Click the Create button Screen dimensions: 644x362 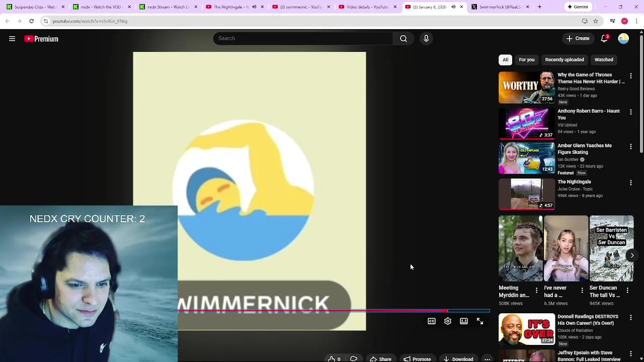(x=578, y=39)
